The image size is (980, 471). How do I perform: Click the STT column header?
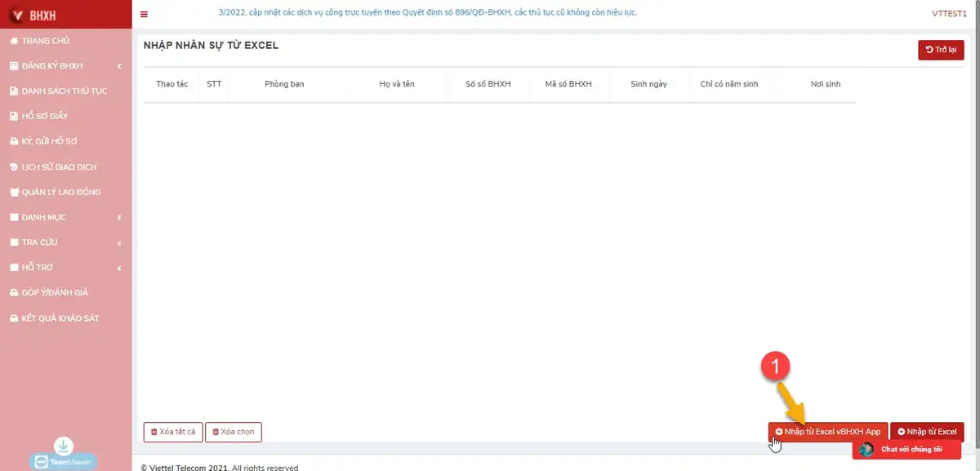pos(214,84)
